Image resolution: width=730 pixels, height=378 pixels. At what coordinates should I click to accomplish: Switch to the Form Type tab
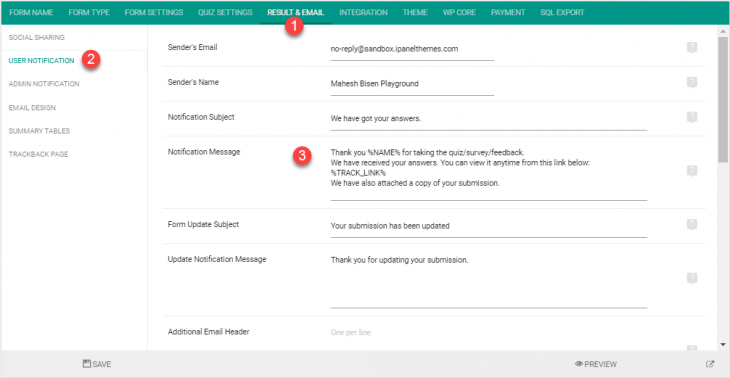(89, 13)
